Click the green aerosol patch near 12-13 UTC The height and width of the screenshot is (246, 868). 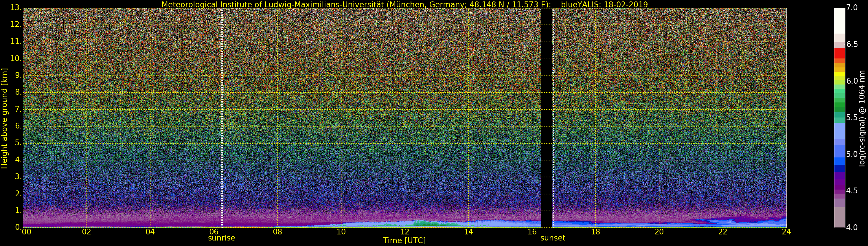pyautogui.click(x=434, y=223)
